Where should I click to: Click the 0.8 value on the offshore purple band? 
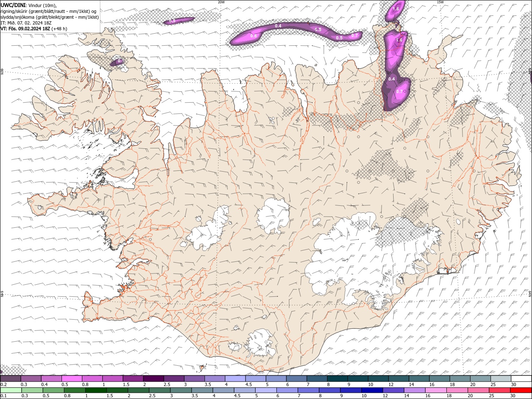click(x=253, y=36)
